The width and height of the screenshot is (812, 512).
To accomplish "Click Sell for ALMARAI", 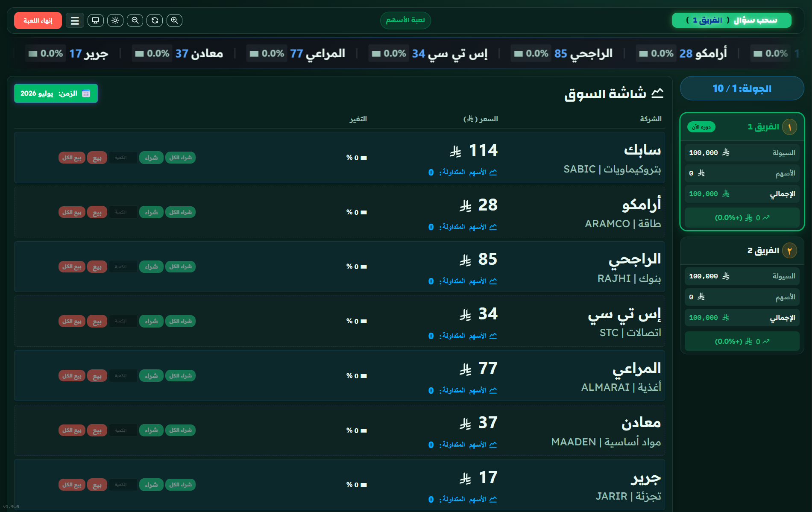I will pos(97,376).
